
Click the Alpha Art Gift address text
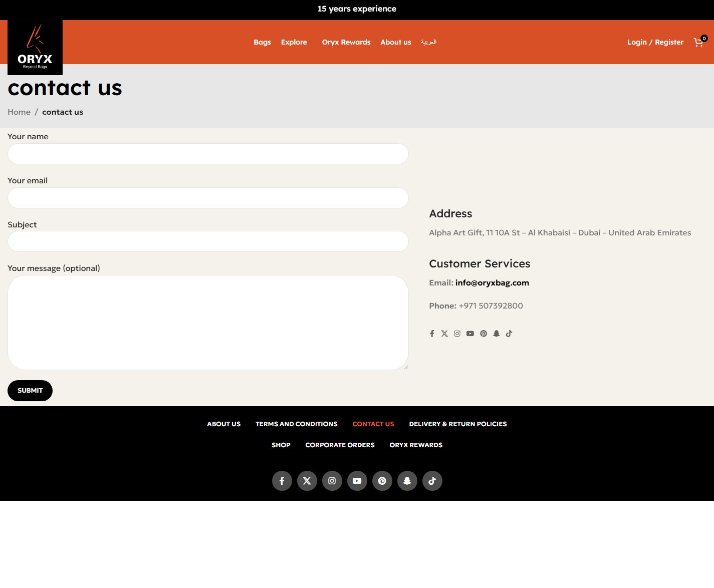[560, 233]
